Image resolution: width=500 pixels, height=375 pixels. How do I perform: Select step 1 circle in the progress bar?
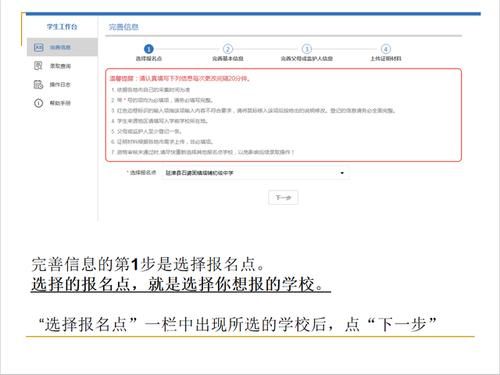(x=149, y=49)
